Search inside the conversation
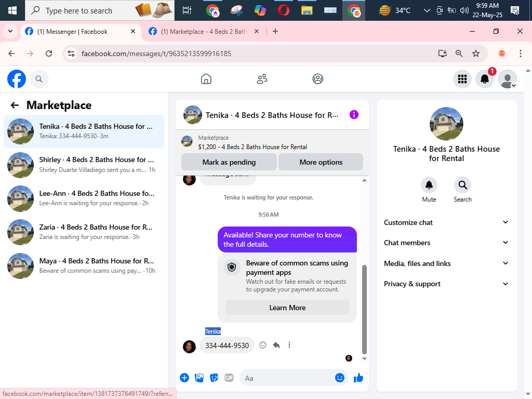Viewport: 532px width, 399px height. point(462,185)
